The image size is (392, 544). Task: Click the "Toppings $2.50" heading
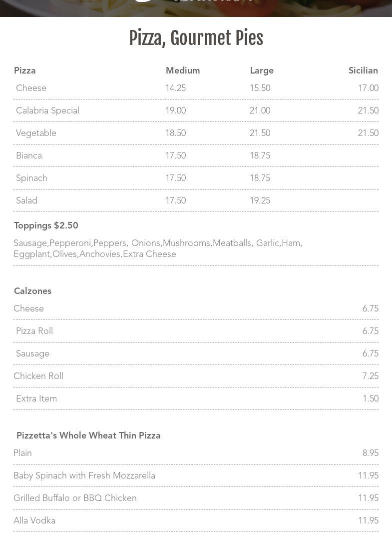tap(46, 225)
